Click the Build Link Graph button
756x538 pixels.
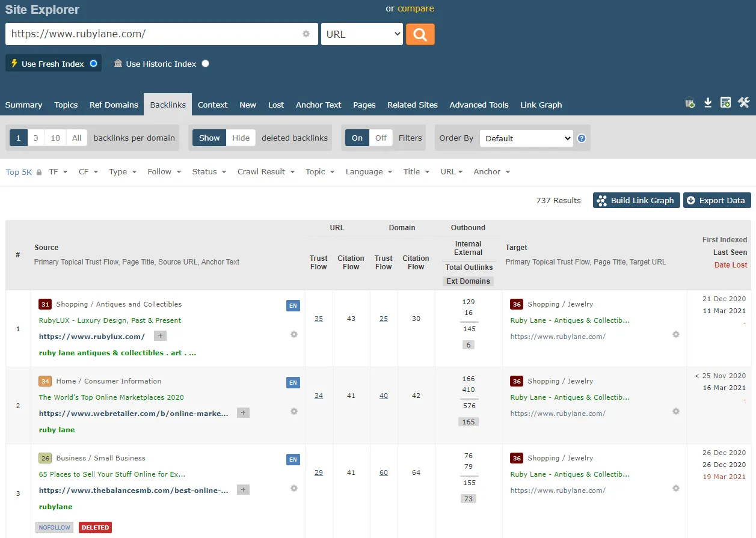point(636,200)
